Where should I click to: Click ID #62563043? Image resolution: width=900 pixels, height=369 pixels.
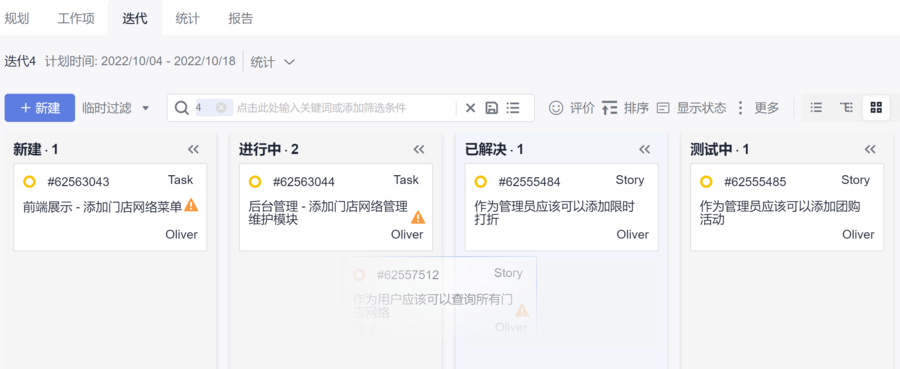pyautogui.click(x=78, y=182)
